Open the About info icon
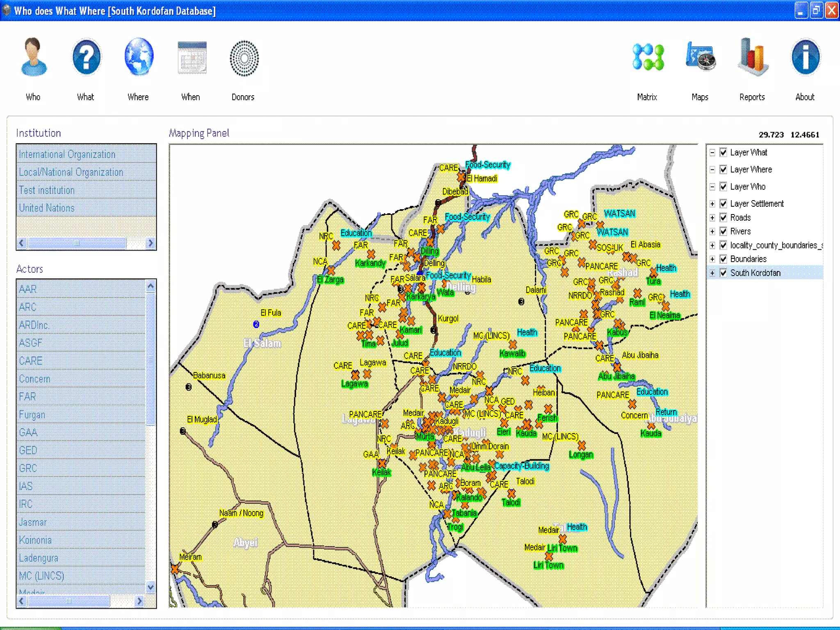The image size is (840, 630). point(805,58)
